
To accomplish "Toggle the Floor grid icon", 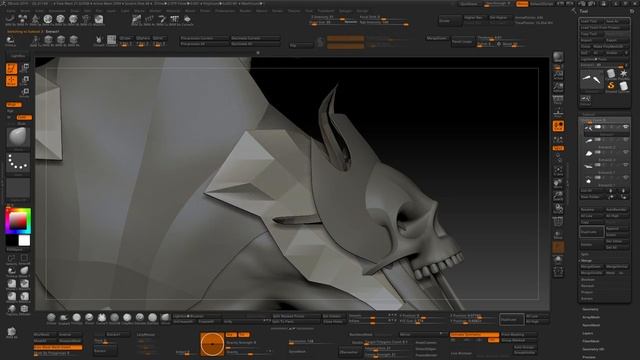I will [558, 112].
